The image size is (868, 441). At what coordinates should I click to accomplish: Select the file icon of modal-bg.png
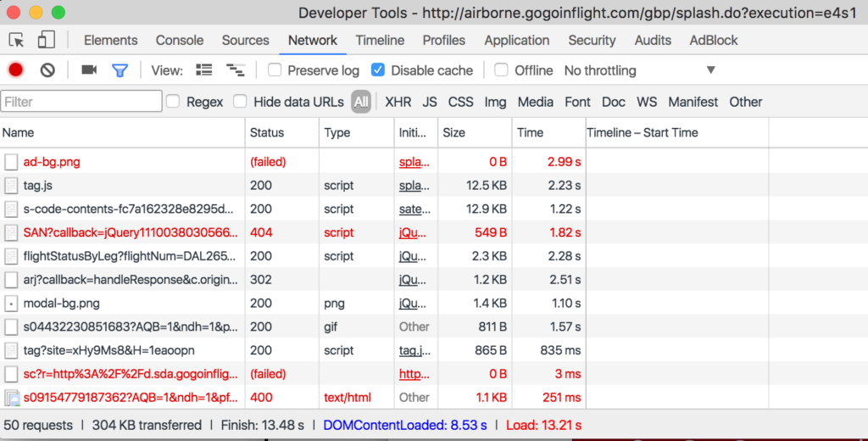pos(11,304)
